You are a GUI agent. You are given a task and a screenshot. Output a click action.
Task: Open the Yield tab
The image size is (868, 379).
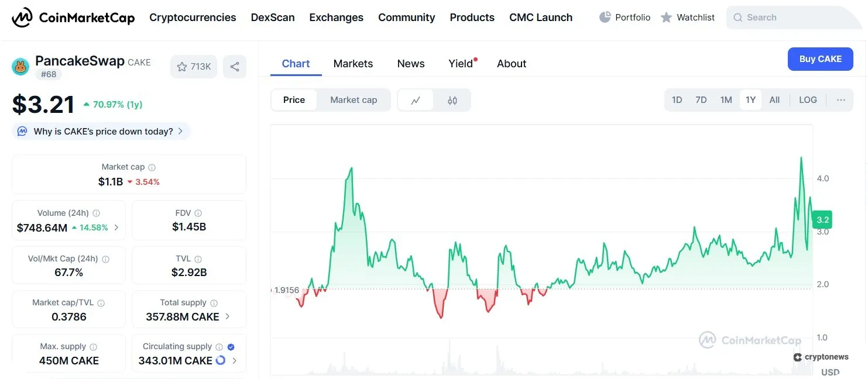coord(461,64)
